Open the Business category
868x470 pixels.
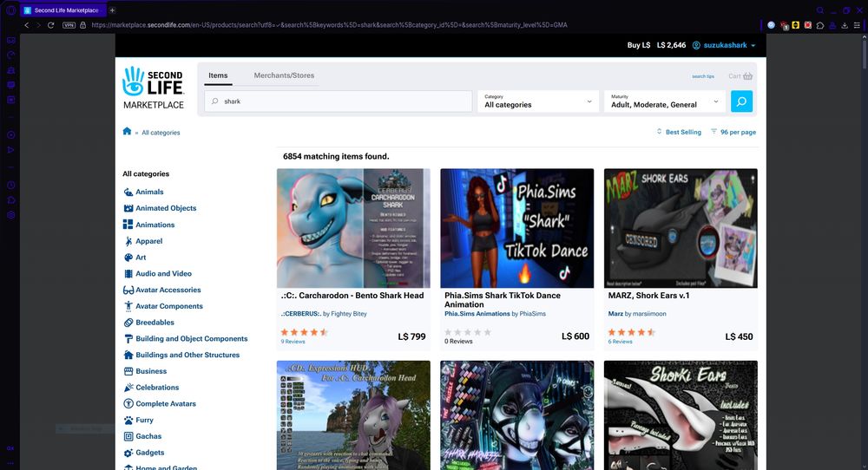point(151,371)
